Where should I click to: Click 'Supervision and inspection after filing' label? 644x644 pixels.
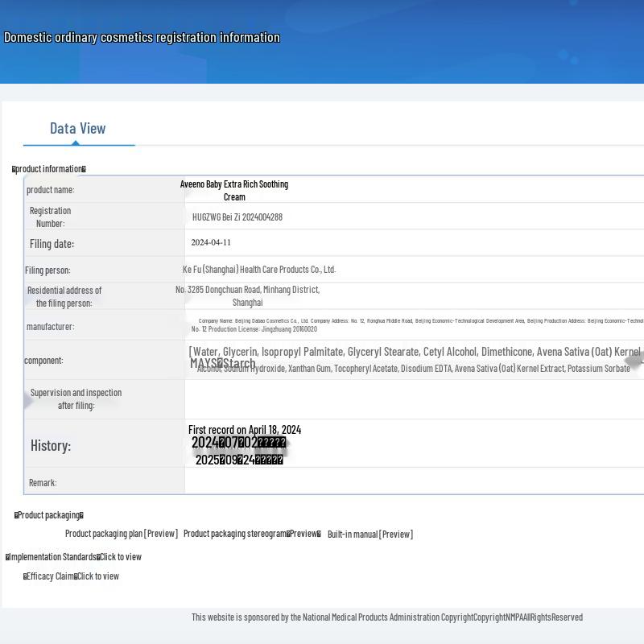coord(76,399)
